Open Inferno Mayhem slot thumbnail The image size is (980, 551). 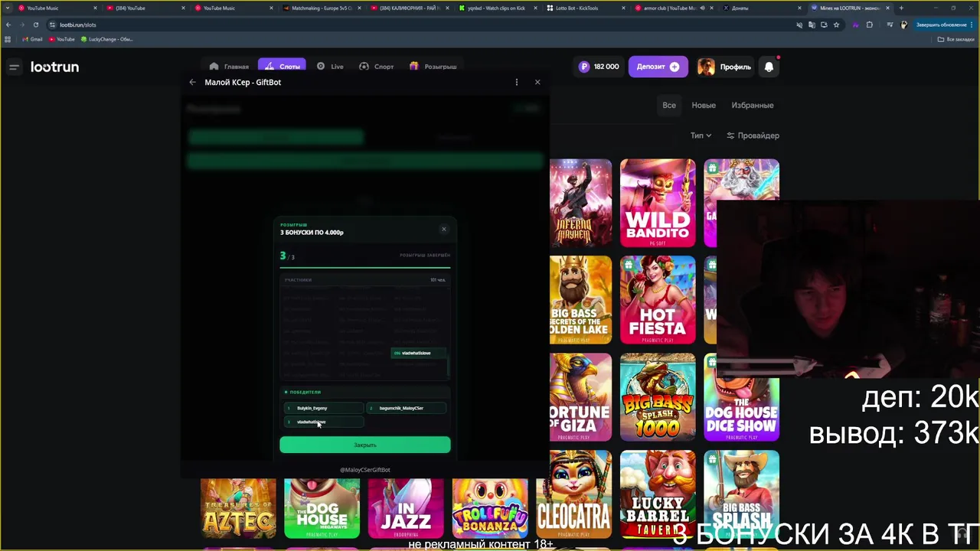tap(580, 203)
